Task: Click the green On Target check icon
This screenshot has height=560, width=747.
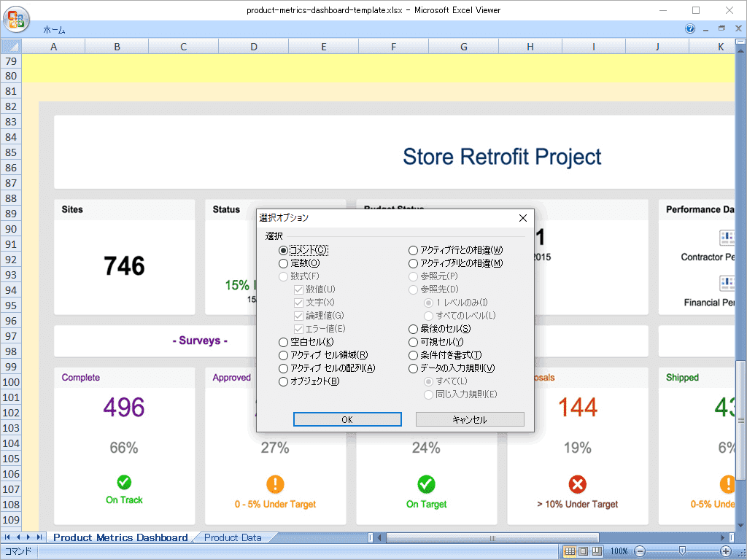Action: pyautogui.click(x=426, y=484)
